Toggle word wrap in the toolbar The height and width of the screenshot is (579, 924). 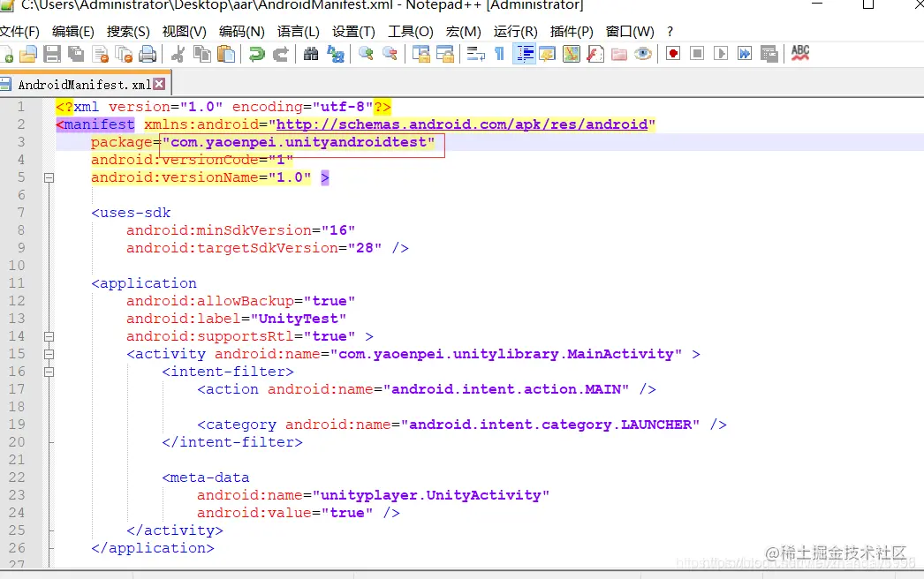click(475, 54)
